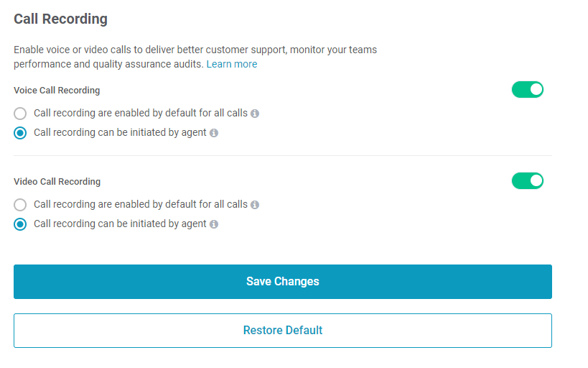Select Video radio: enabled by default for all calls

(20, 205)
